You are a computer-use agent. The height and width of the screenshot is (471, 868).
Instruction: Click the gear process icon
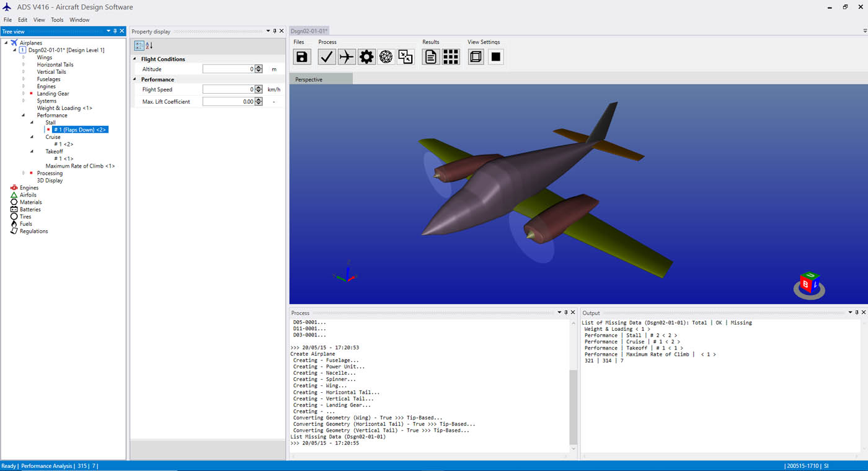[366, 57]
